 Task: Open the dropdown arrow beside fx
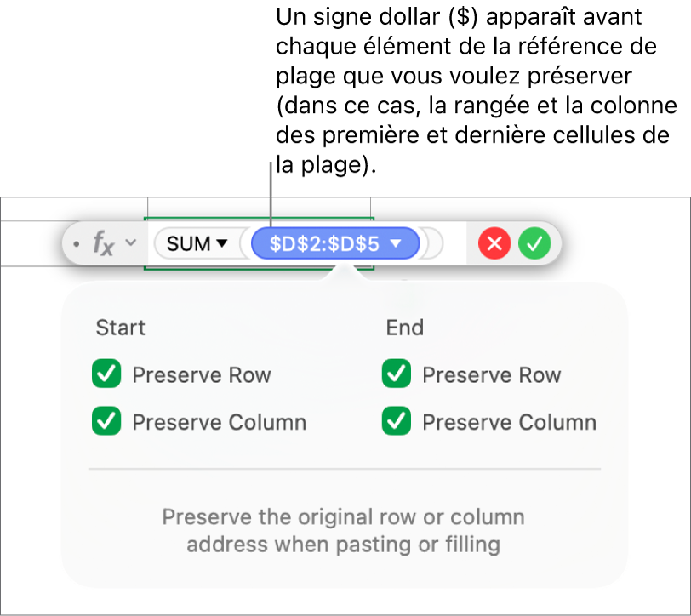pos(131,244)
